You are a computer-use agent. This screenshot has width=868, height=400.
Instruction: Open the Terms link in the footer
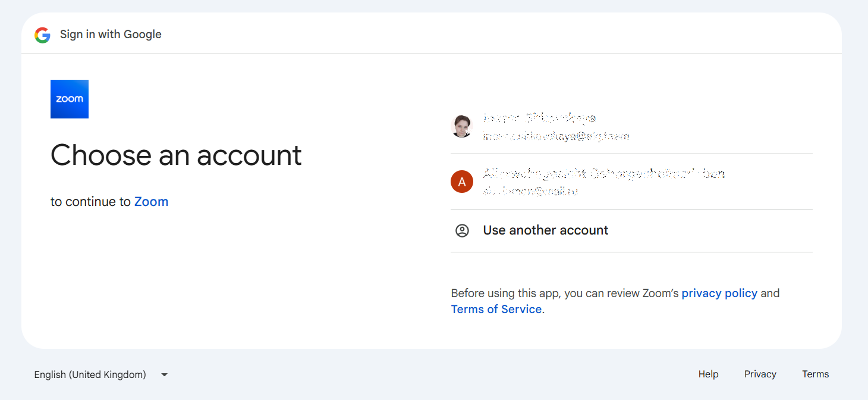click(x=815, y=374)
